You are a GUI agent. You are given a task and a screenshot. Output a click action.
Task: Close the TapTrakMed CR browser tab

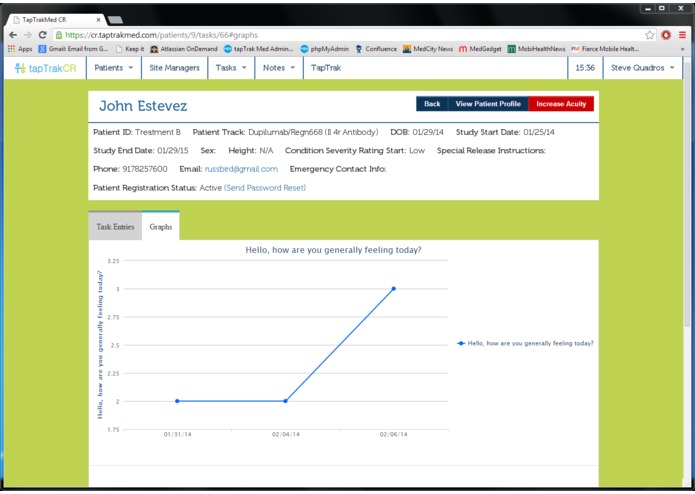tap(98, 19)
